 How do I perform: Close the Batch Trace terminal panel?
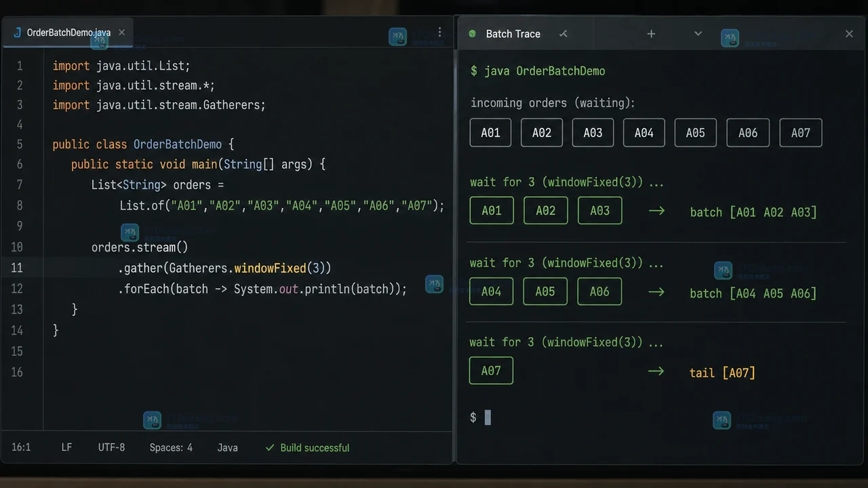849,34
